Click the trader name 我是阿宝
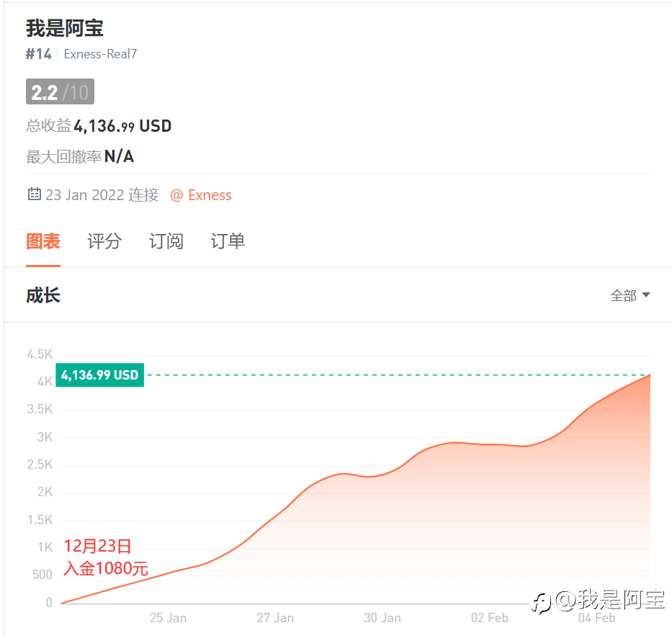 click(65, 28)
